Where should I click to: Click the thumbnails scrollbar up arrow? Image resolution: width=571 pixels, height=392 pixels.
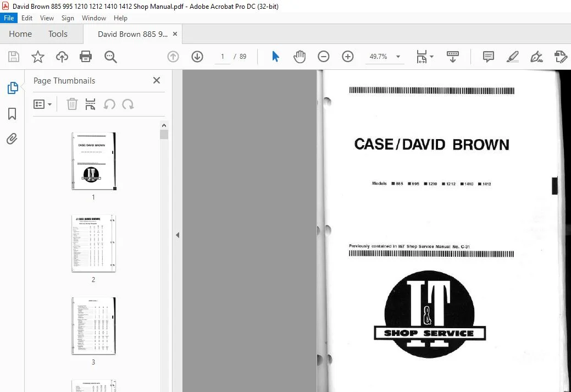coord(164,125)
